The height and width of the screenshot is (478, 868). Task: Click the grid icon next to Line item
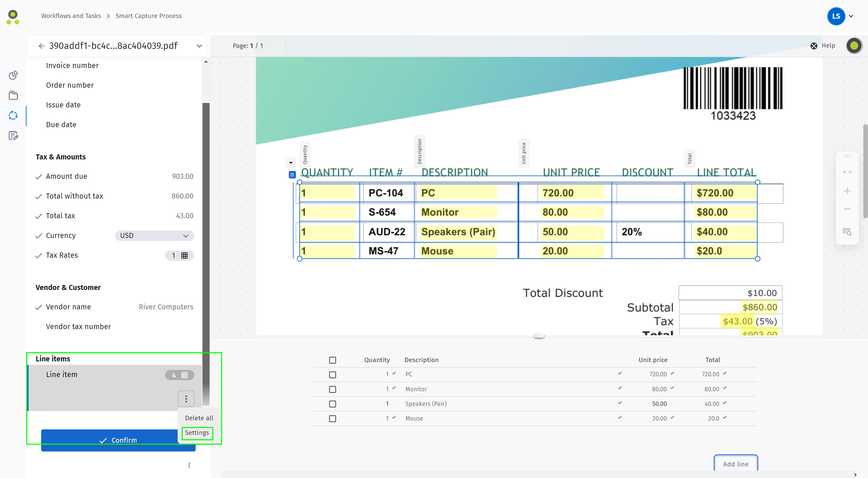pos(185,375)
